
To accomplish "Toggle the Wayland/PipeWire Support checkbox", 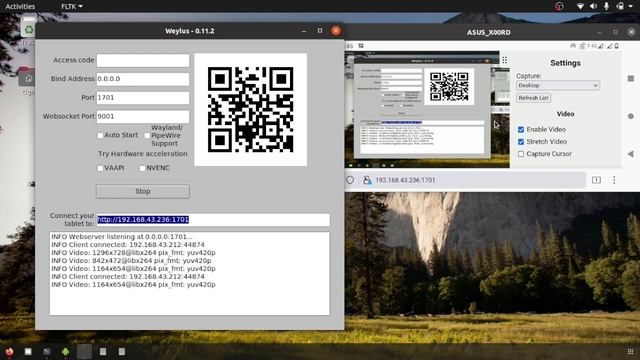I will point(147,136).
